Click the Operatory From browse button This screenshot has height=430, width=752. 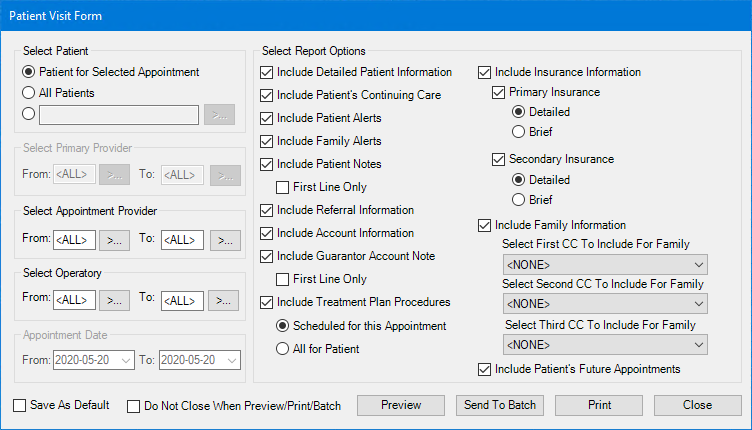coord(115,299)
